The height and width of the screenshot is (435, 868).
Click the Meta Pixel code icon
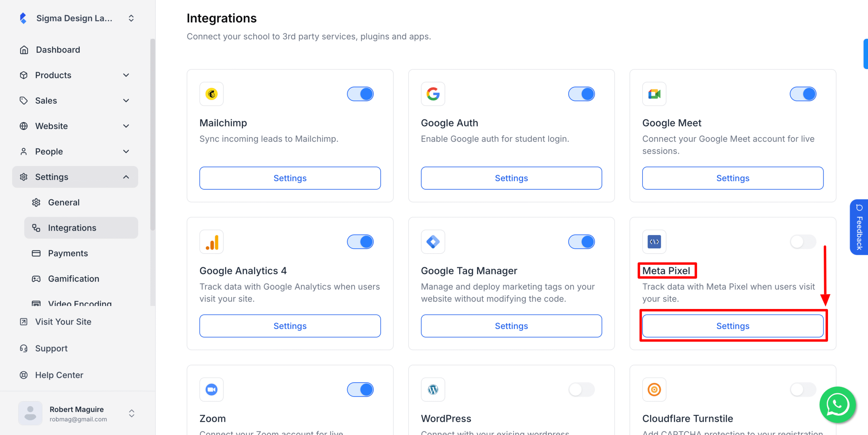(654, 242)
